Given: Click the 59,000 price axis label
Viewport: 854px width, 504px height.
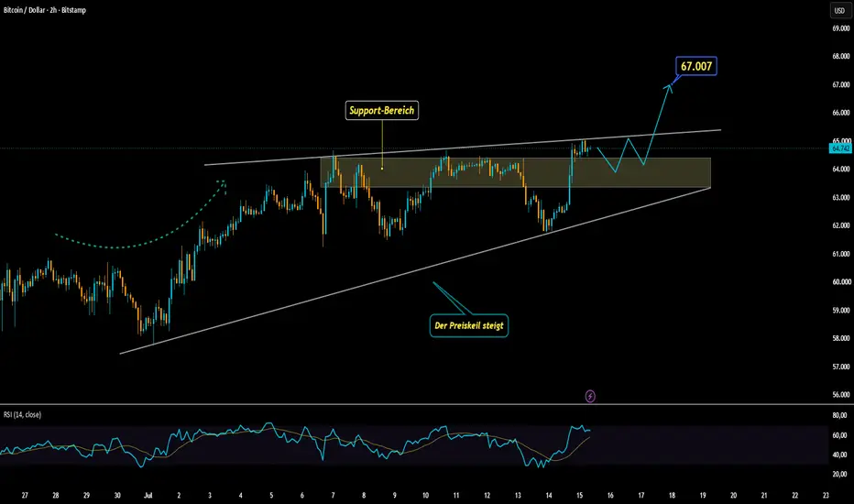Looking at the screenshot, I should pyautogui.click(x=841, y=310).
